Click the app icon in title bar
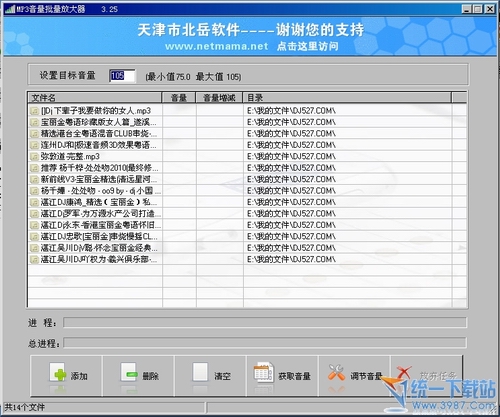The height and width of the screenshot is (417, 500). (10, 9)
